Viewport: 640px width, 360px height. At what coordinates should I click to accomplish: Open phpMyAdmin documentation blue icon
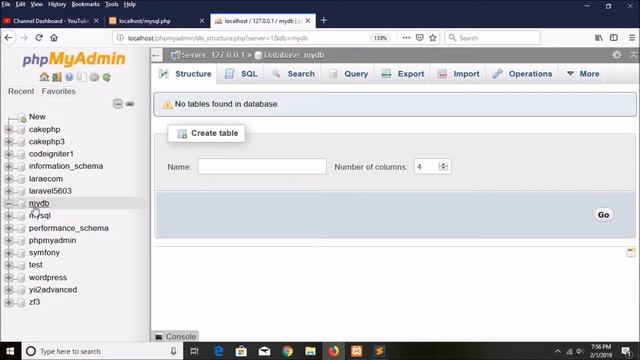coord(69,77)
